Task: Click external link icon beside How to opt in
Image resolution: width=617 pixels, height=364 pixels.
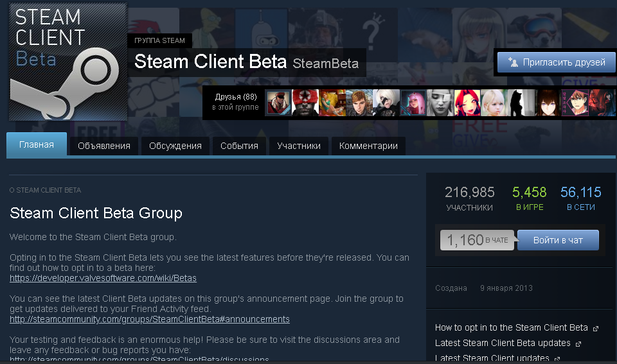Action: tap(596, 329)
